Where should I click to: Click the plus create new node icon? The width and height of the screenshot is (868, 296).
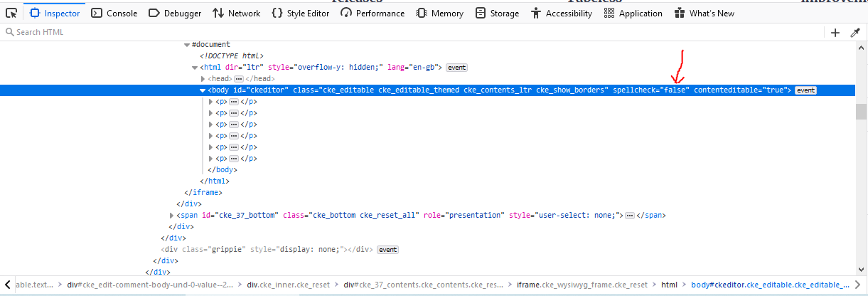(x=835, y=32)
